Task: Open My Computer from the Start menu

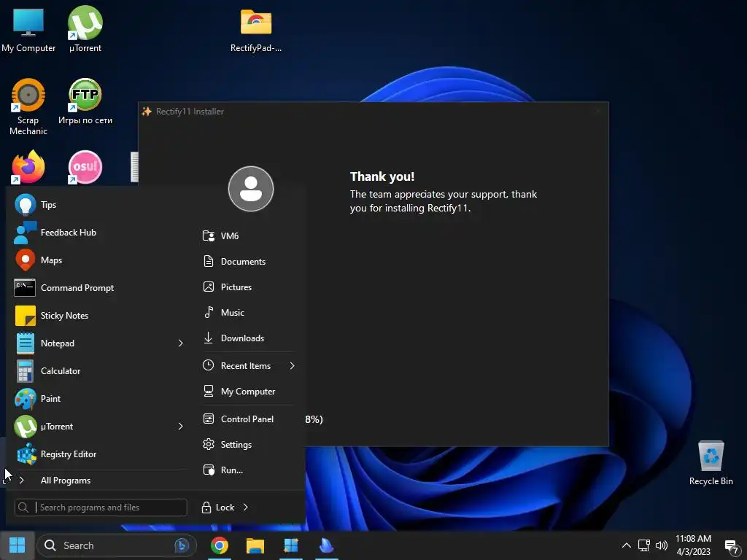Action: [248, 392]
